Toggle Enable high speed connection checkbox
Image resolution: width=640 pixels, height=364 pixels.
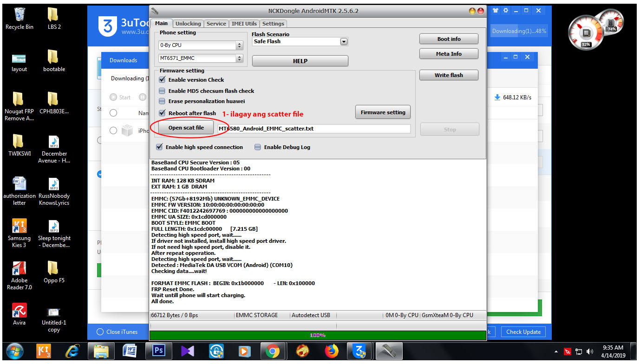[x=159, y=147]
